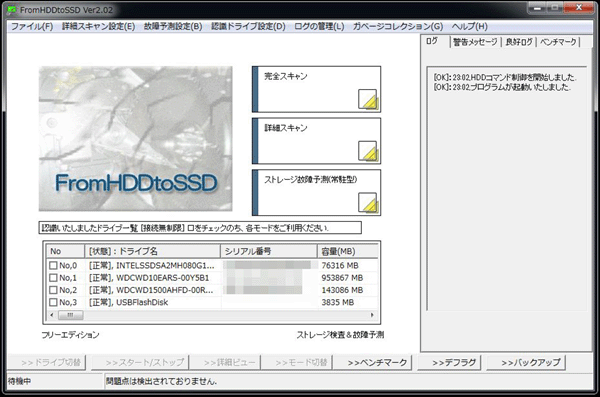Click the FromHDDtoSSD title bar app icon
This screenshot has width=600, height=397.
11,10
